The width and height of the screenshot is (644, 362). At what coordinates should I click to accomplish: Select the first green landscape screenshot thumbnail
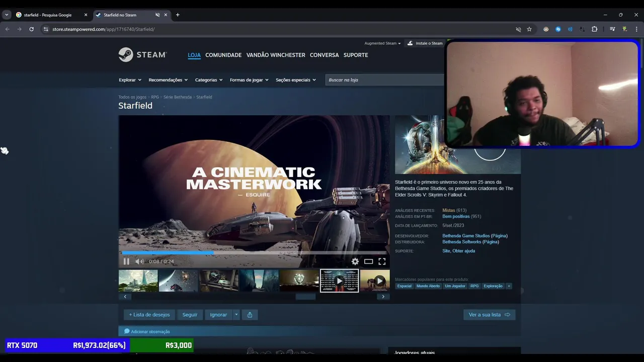click(x=138, y=281)
